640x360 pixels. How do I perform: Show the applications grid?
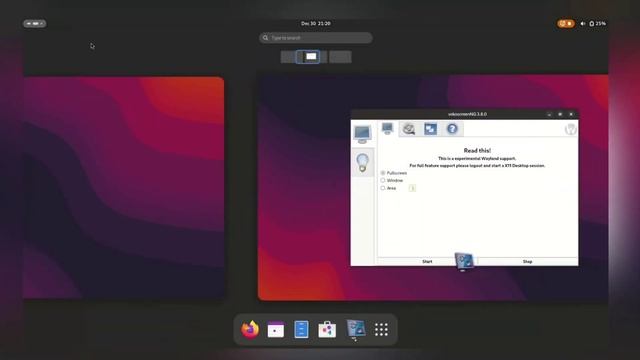[x=381, y=329]
